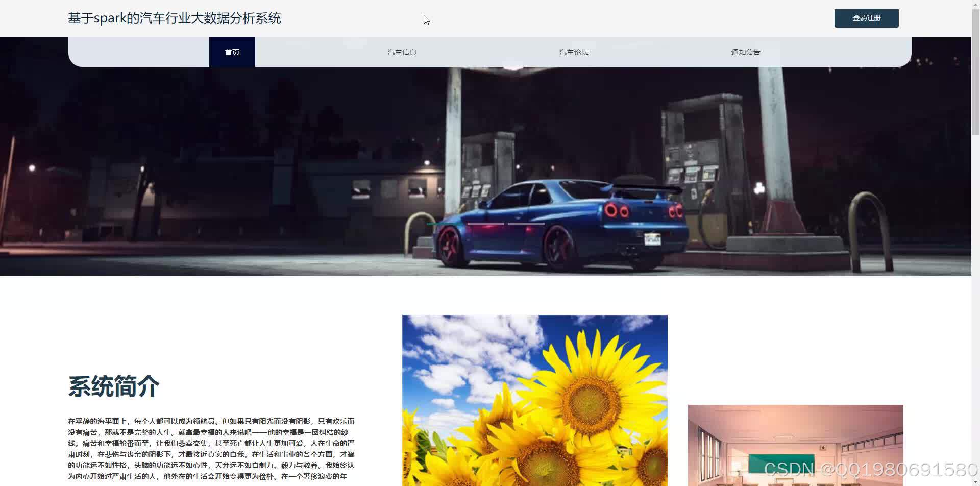980x486 pixels.
Task: Click the scrollbar up arrow
Action: (975, 4)
